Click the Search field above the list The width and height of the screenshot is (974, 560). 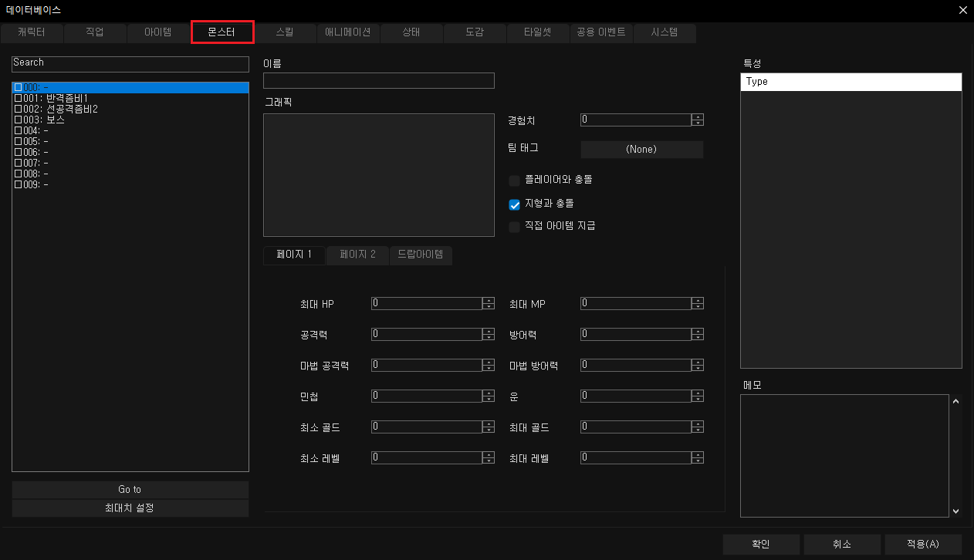tap(130, 63)
